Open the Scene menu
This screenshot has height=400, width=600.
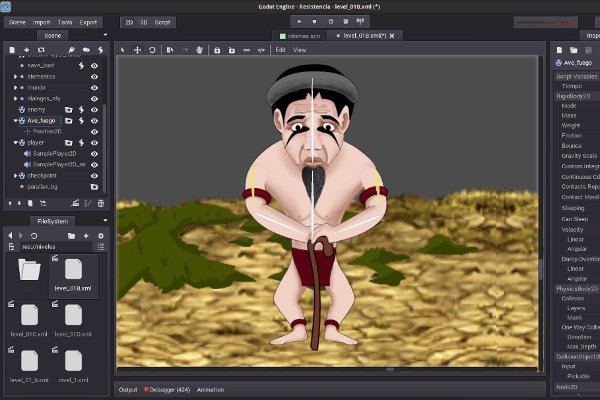point(17,23)
